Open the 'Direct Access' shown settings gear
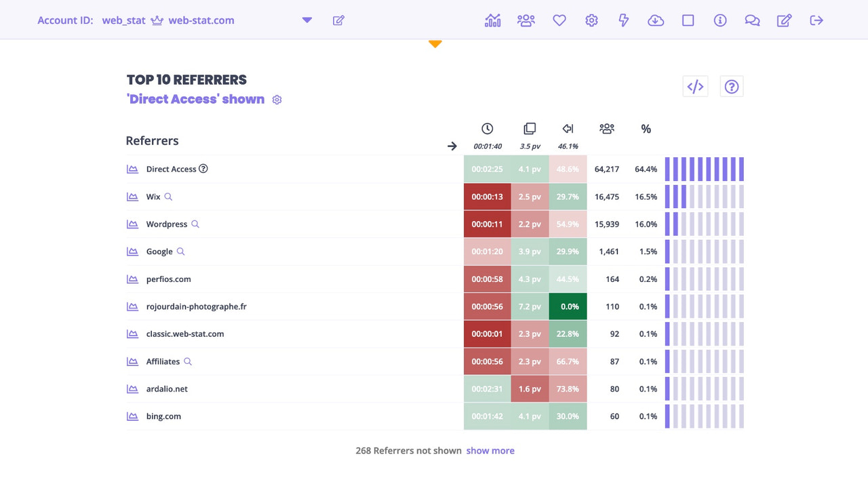The image size is (868, 488). 277,99
